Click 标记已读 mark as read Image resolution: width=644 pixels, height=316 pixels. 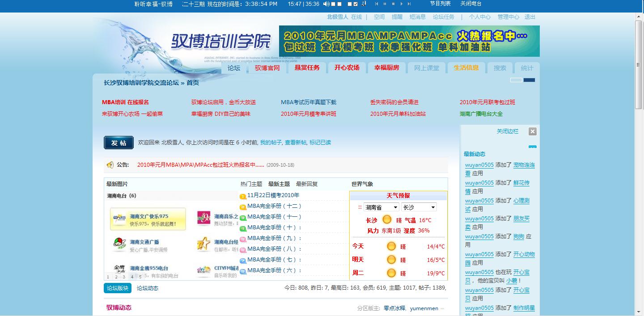[320, 143]
